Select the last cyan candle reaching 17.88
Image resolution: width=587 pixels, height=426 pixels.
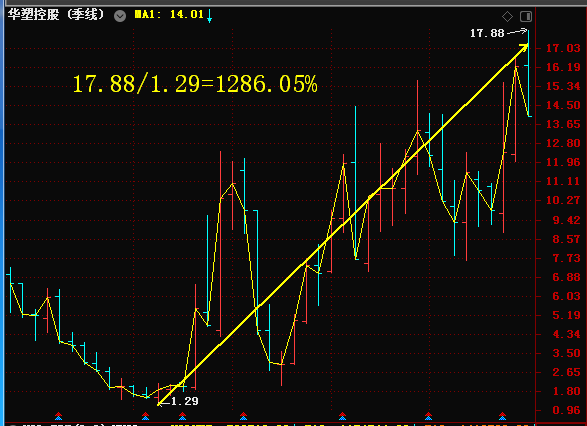tap(528, 73)
